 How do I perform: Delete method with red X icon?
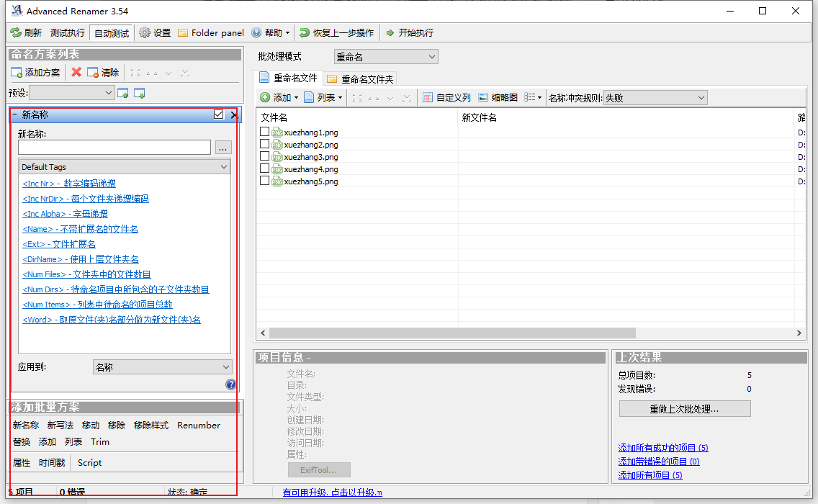[76, 72]
